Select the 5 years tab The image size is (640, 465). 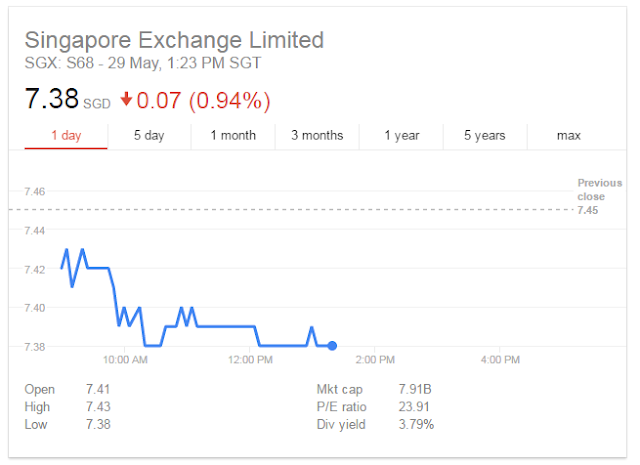(485, 135)
